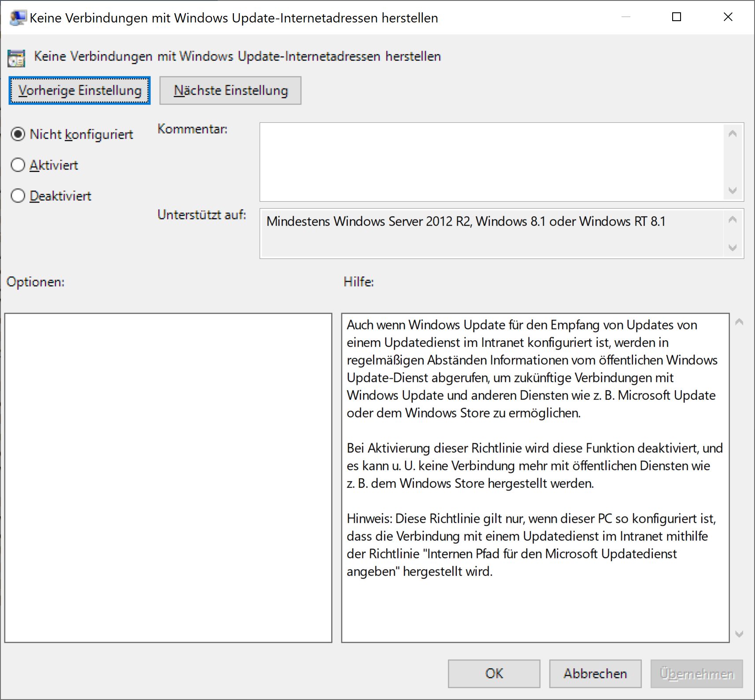Viewport: 755px width, 700px height.
Task: Click the Unterstützt auf label
Action: [x=202, y=215]
